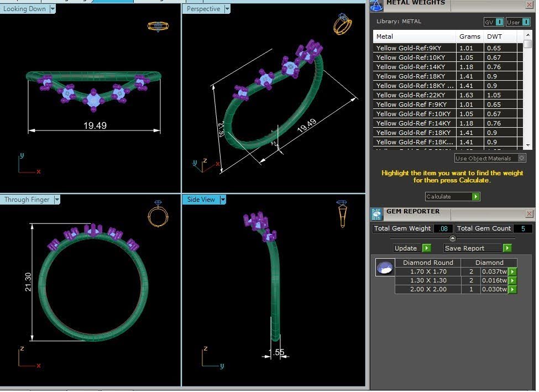
Task: Click the Total Gem Weight value .08
Action: (443, 228)
